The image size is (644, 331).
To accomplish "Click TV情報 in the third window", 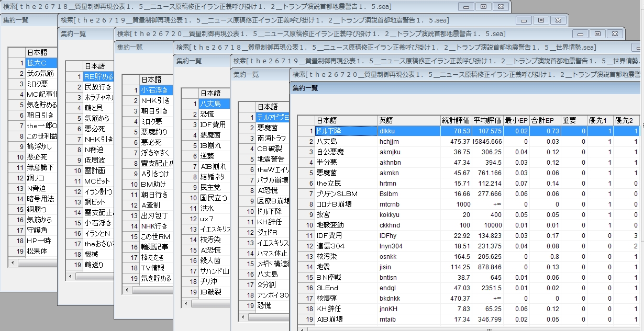I will tap(156, 268).
